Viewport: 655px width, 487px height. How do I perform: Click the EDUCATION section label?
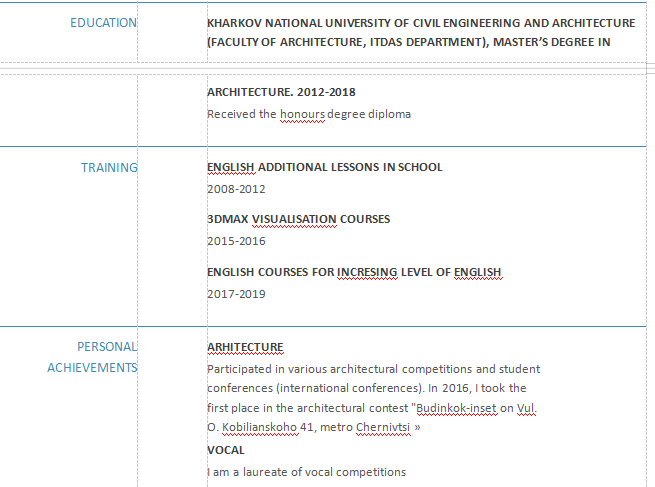tap(103, 23)
